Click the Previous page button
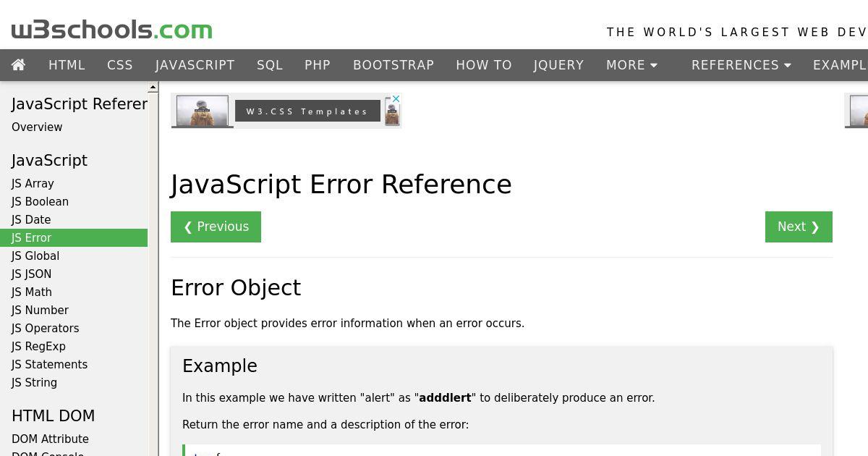Screen dimensions: 868x456 tap(216, 227)
